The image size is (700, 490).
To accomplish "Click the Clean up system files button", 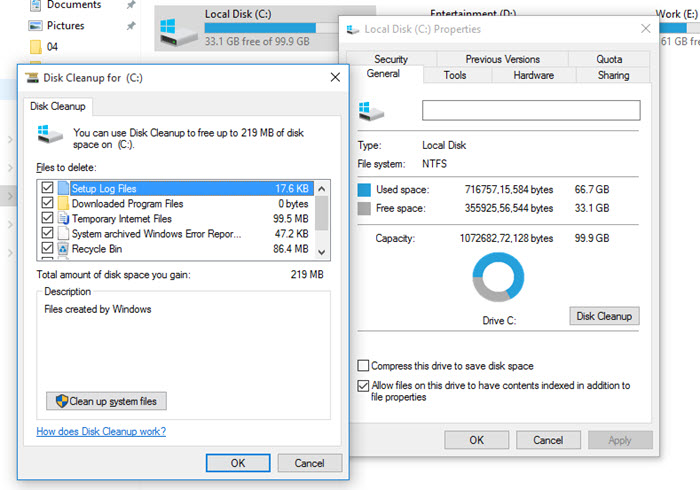I will [x=106, y=401].
